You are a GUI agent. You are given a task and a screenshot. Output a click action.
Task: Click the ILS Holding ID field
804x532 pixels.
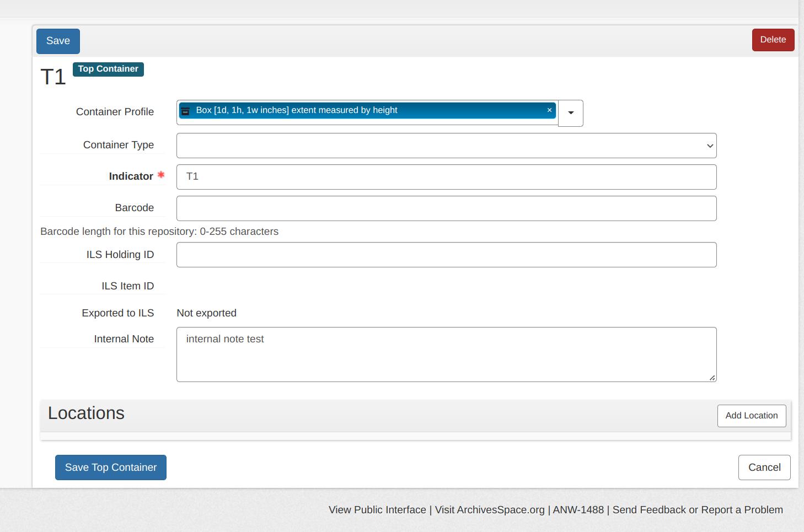446,255
